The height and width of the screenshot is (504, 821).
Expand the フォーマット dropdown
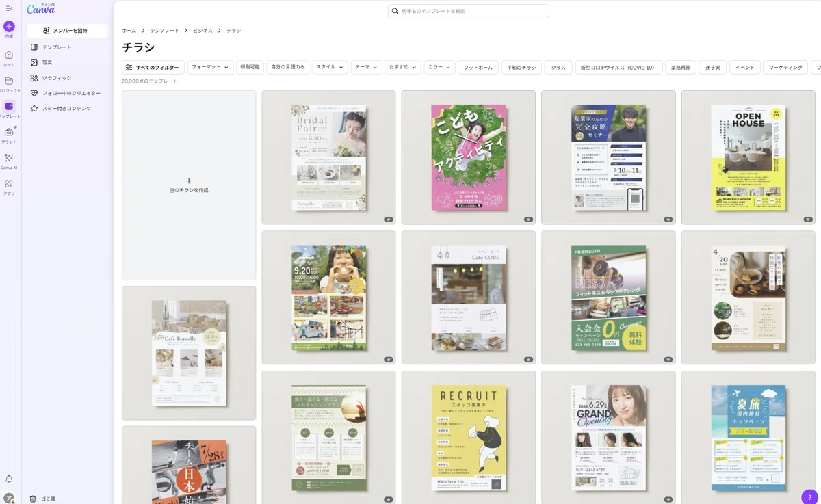coord(211,67)
